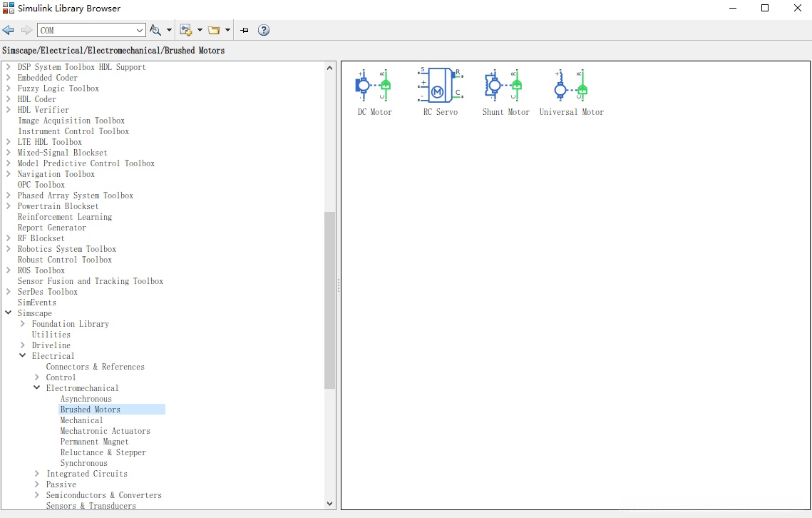Select Image Acquisition Toolbox

(71, 121)
